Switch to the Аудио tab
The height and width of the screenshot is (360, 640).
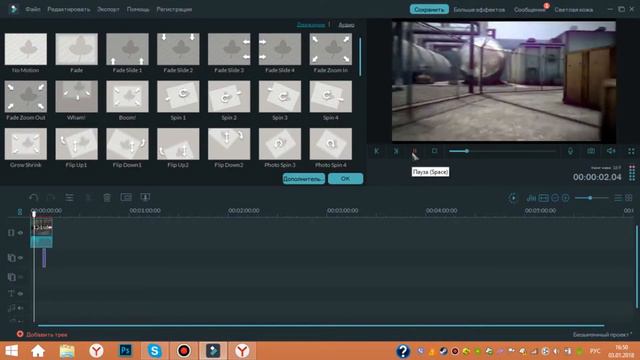pos(346,25)
